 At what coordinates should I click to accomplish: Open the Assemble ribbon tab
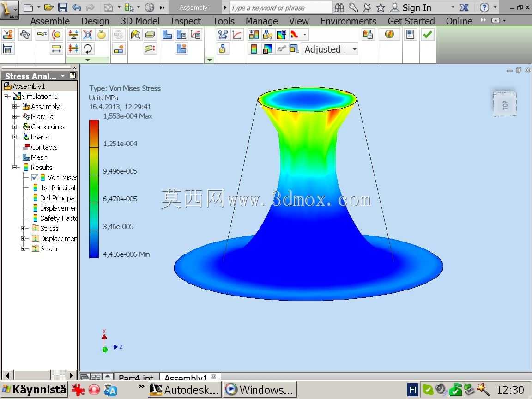point(50,21)
